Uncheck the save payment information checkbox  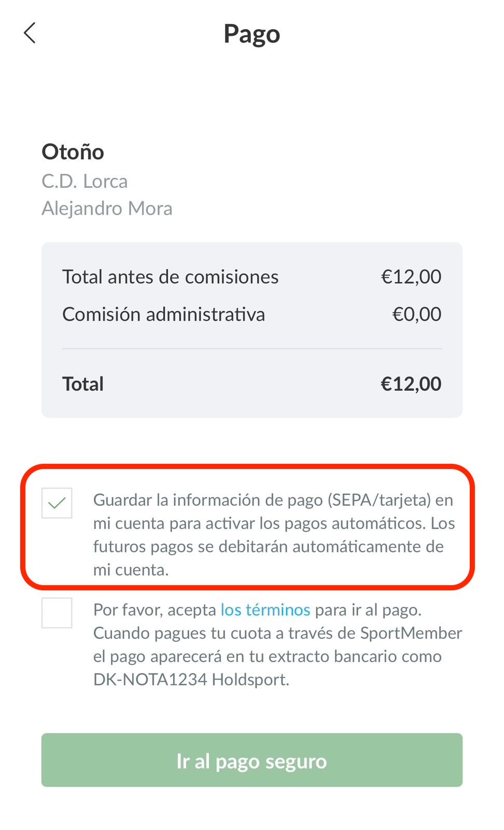57,503
